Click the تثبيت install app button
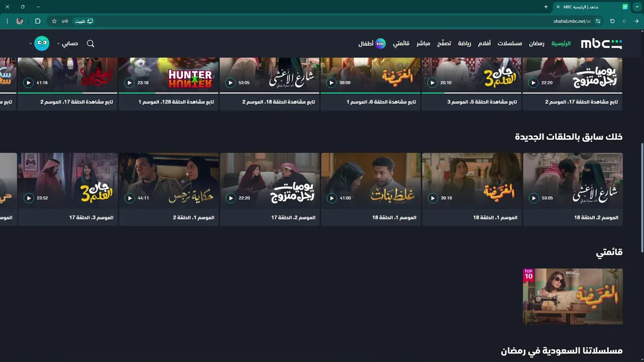 click(84, 21)
